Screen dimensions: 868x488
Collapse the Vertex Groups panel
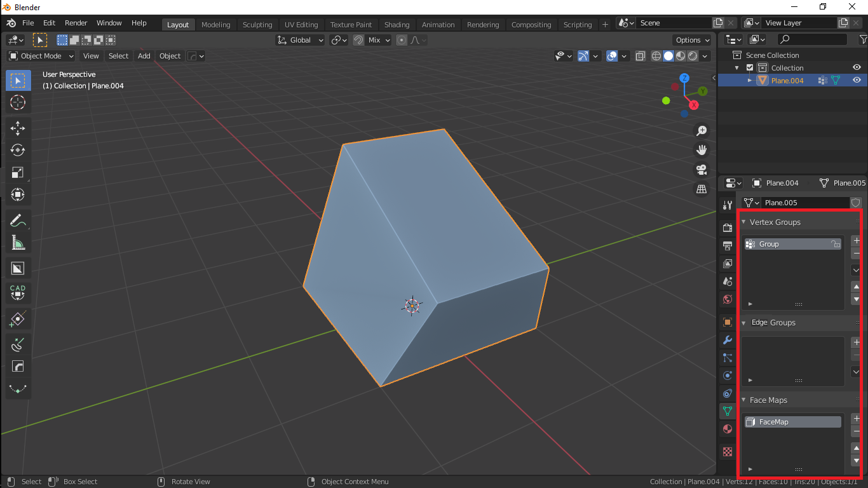tap(744, 222)
